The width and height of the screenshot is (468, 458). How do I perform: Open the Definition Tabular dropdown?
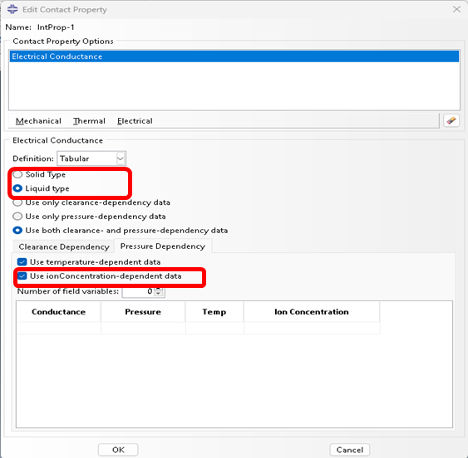click(x=91, y=158)
